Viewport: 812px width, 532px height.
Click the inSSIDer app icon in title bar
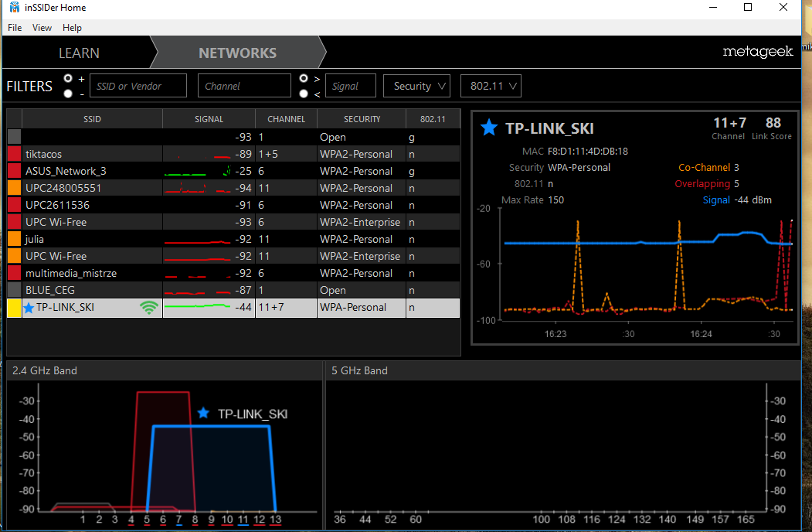click(x=14, y=7)
